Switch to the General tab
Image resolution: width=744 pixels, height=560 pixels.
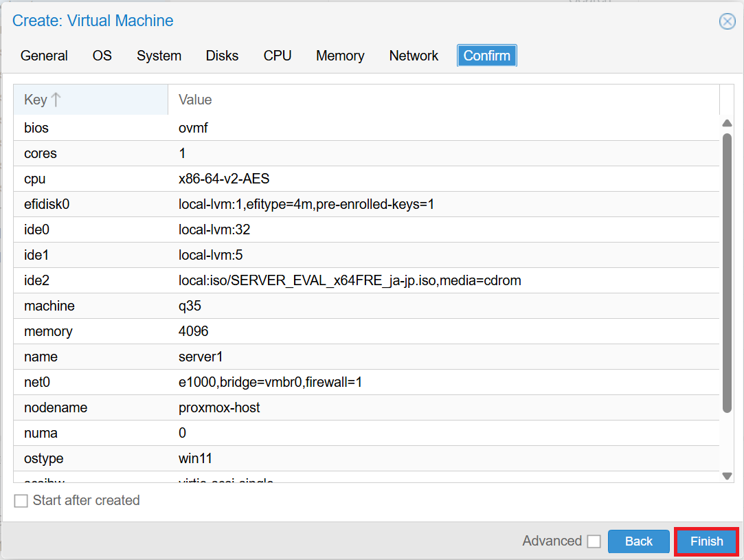(44, 56)
